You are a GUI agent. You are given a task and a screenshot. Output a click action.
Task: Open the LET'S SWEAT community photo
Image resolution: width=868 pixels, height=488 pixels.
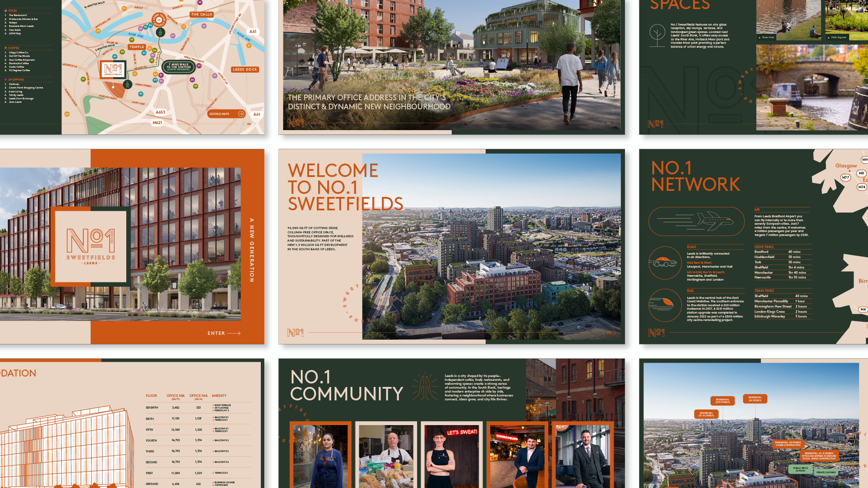point(451,455)
